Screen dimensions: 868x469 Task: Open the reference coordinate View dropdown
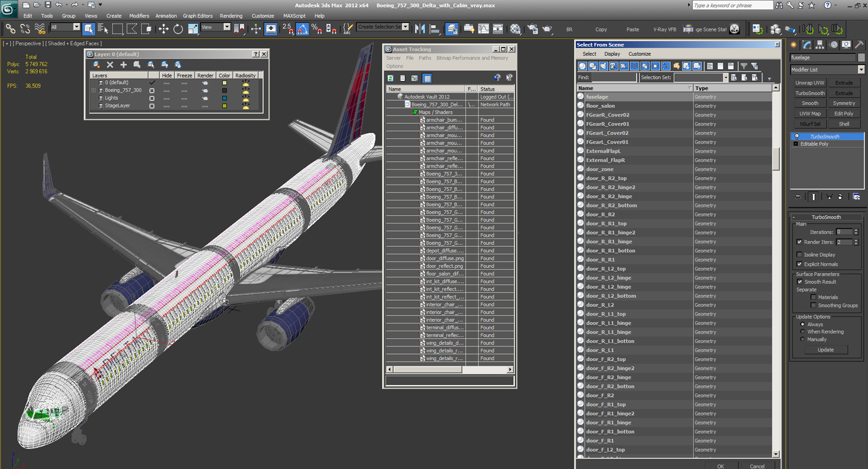[215, 27]
